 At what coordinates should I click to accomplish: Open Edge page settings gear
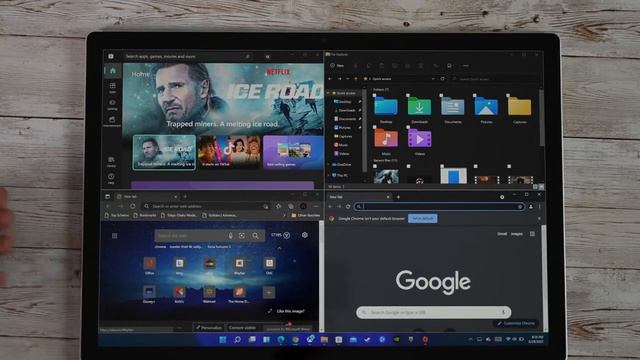click(305, 235)
